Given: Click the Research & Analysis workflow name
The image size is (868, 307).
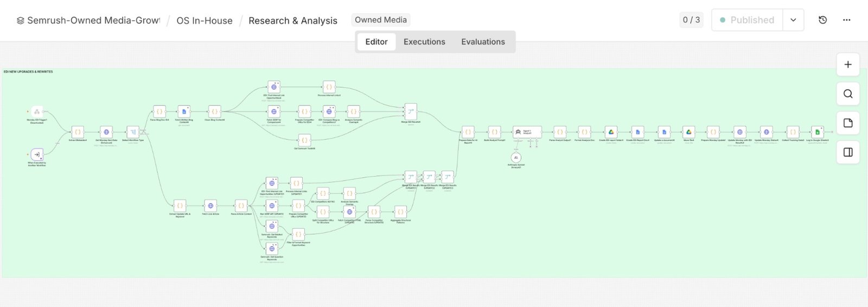Looking at the screenshot, I should [x=293, y=21].
